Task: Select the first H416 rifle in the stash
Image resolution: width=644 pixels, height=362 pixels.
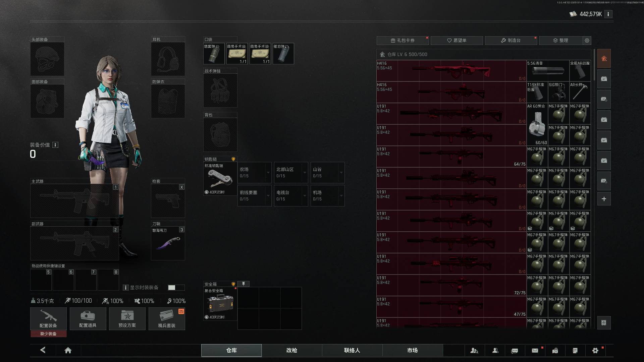Action: pyautogui.click(x=451, y=71)
